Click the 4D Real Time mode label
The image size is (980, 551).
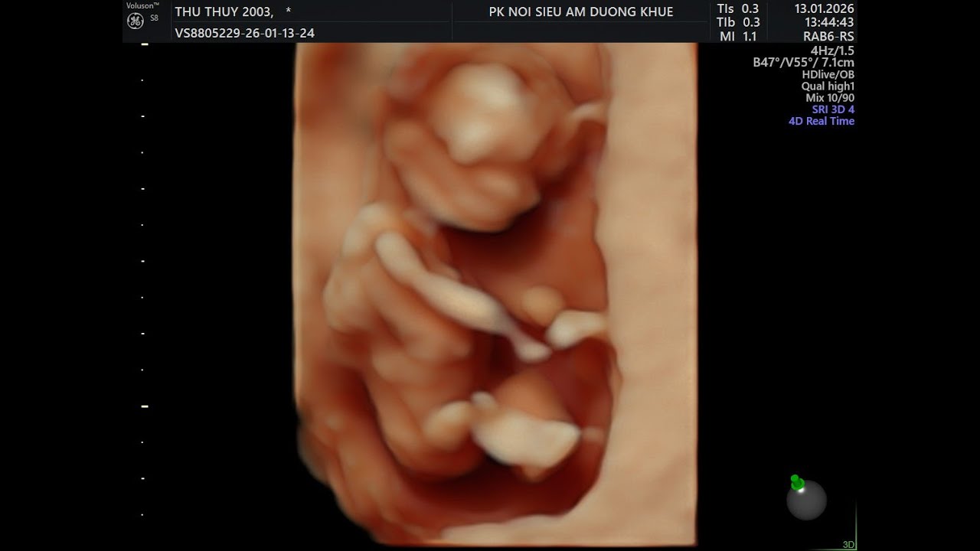point(822,121)
